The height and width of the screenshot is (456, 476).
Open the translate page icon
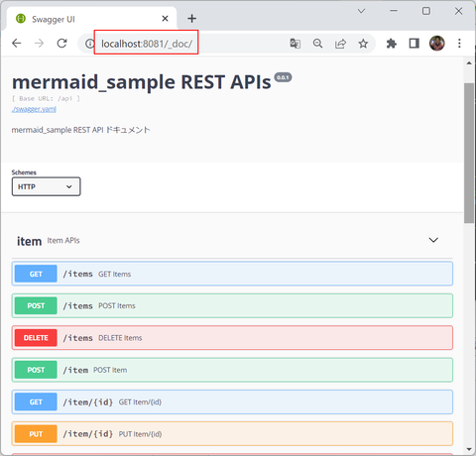click(x=295, y=44)
